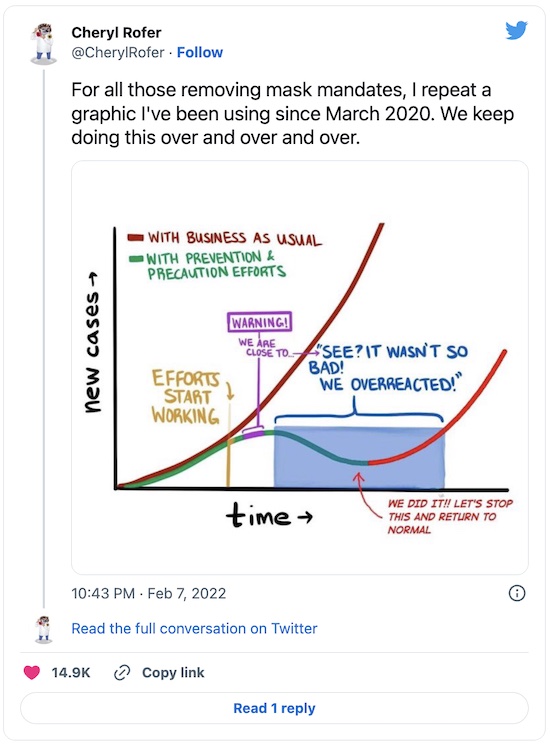Click the red business as usual legend
The width and height of the screenshot is (550, 747).
pos(225,238)
